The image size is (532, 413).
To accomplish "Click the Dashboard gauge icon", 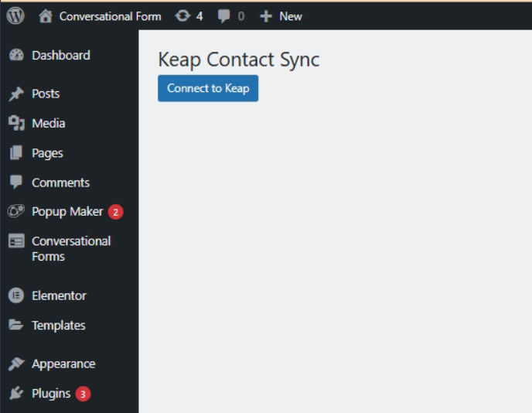I will (16, 56).
